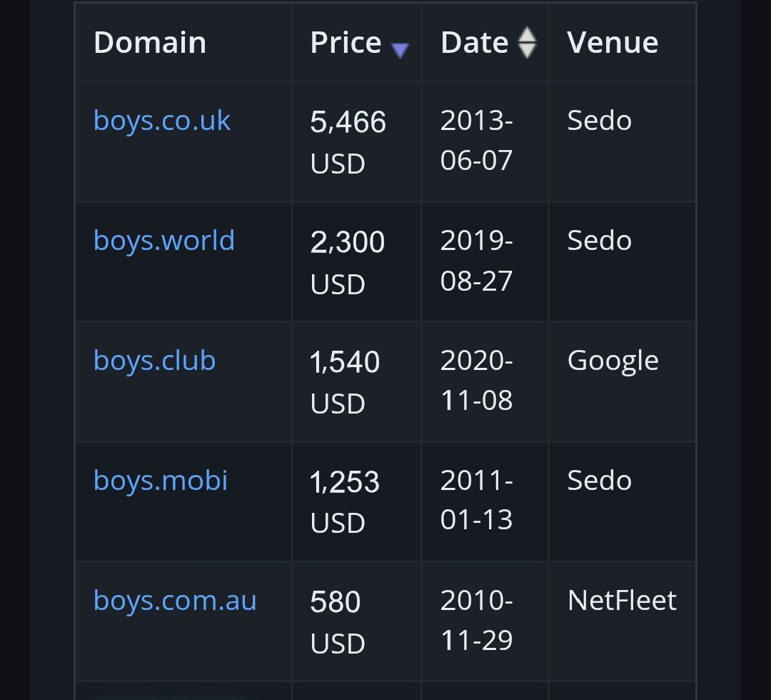Open the boys.co.uk domain link
This screenshot has height=700, width=771.
pyautogui.click(x=162, y=121)
